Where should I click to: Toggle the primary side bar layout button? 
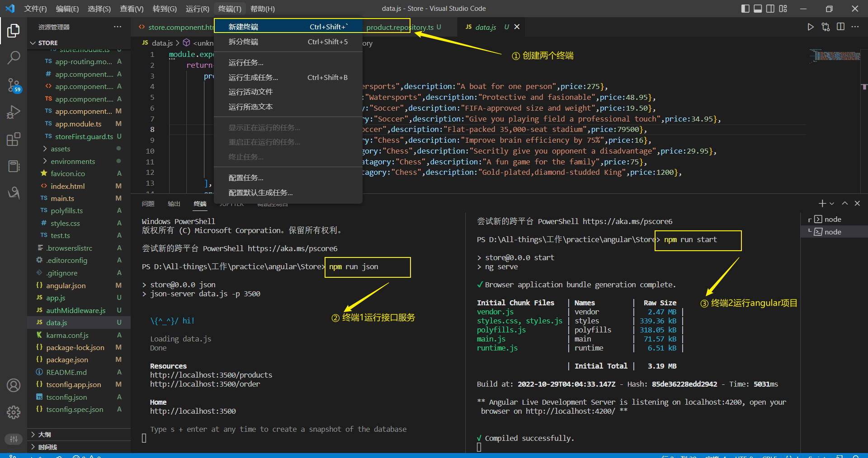pos(745,9)
